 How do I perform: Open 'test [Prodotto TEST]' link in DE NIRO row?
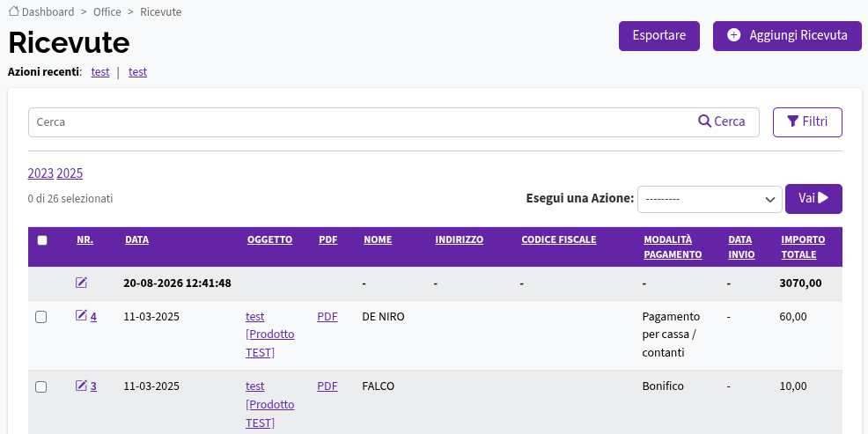270,335
